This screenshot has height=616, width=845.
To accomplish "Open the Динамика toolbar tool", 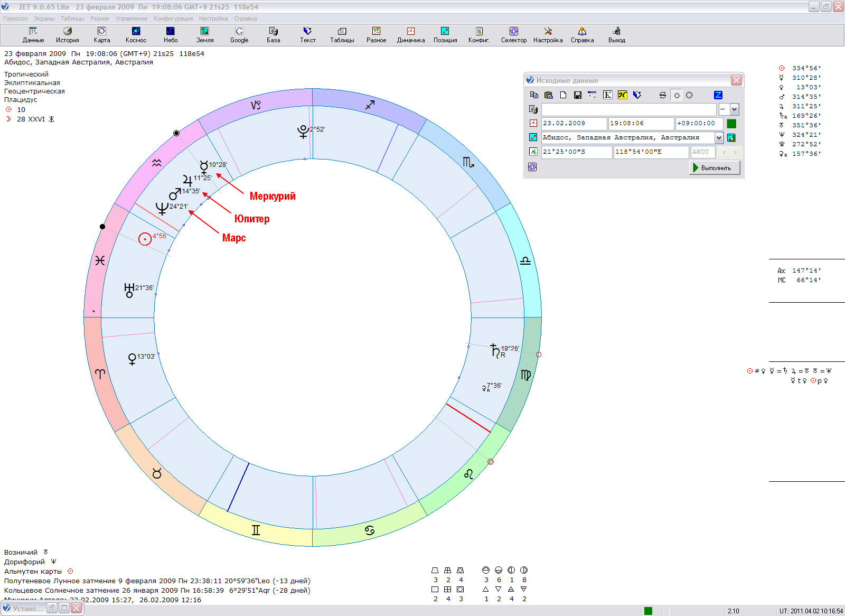I will [x=410, y=35].
